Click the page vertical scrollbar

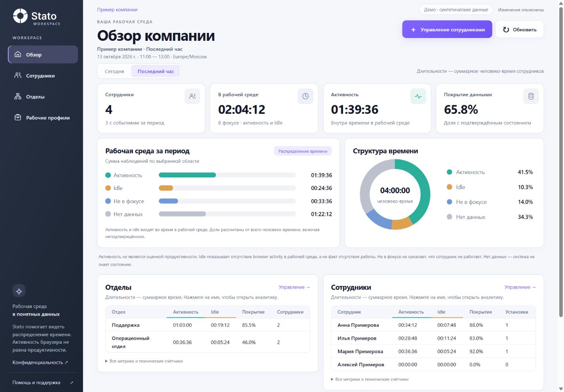click(561, 162)
